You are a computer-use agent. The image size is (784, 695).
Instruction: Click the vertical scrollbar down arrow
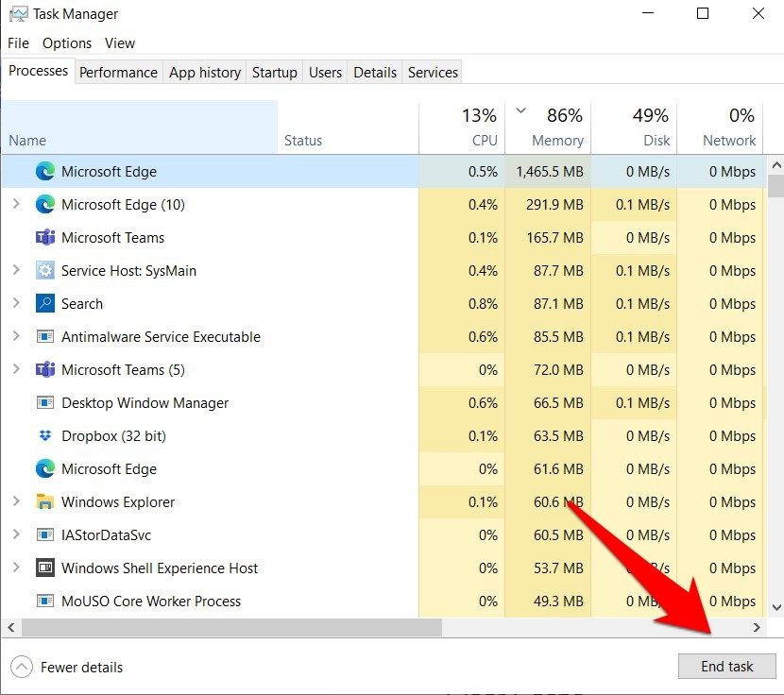coord(776,609)
